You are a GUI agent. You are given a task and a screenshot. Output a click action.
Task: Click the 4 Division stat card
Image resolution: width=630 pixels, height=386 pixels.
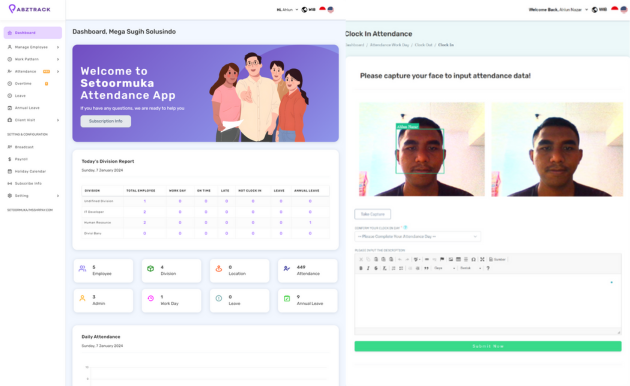(172, 270)
